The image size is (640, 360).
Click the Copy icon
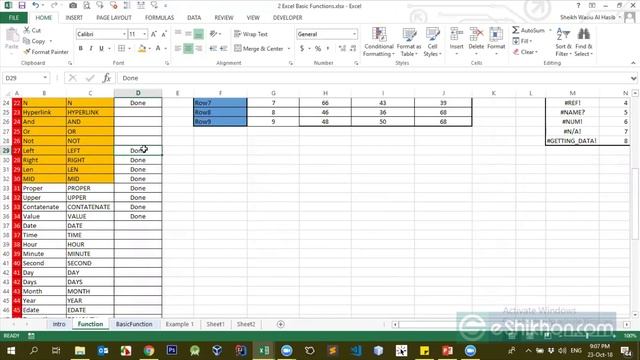27,41
